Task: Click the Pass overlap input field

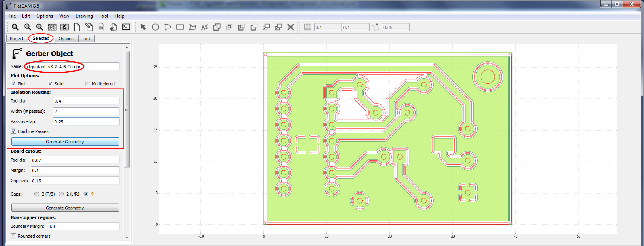Action: 86,122
